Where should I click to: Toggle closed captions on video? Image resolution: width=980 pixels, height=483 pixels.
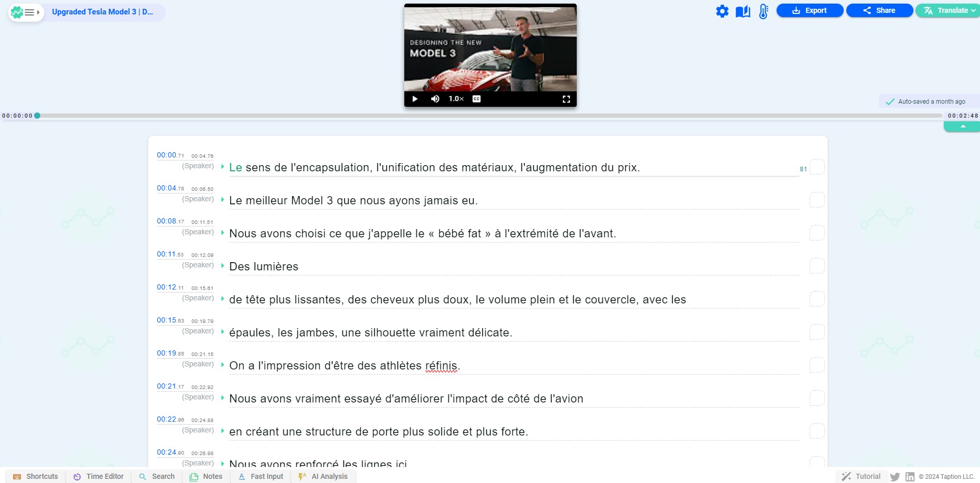pyautogui.click(x=477, y=99)
